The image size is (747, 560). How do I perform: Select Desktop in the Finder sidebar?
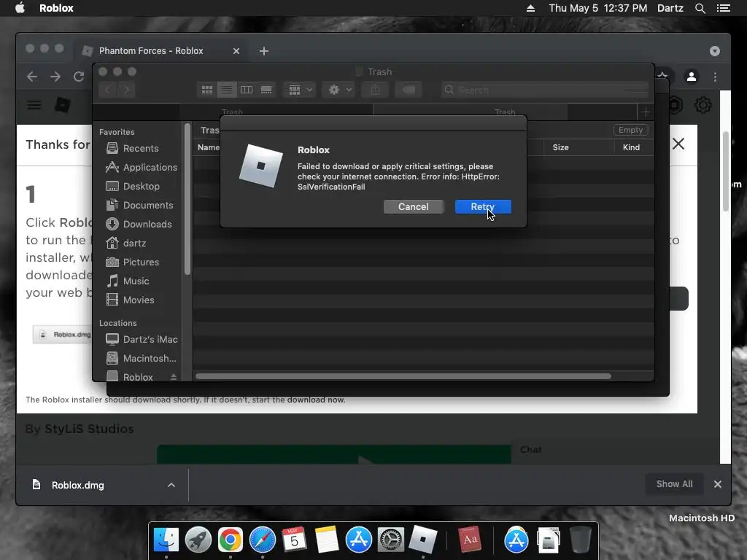click(133, 186)
